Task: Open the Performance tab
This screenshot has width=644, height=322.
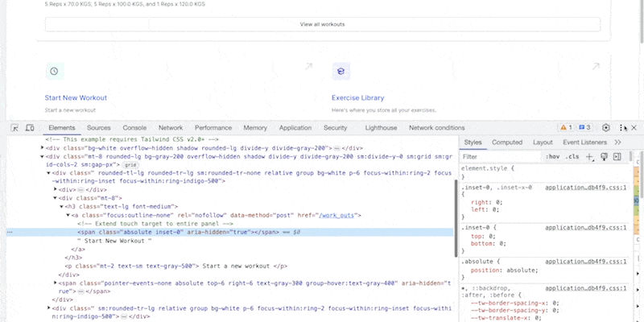Action: pyautogui.click(x=213, y=128)
